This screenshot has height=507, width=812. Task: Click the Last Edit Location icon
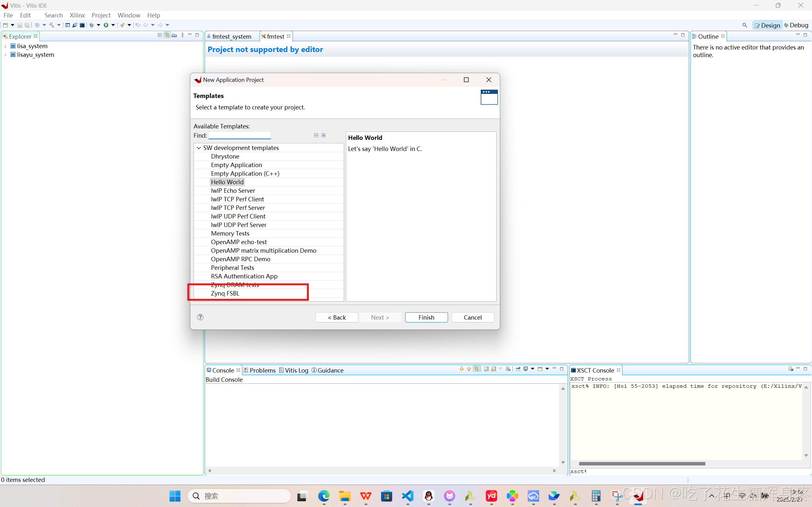[138, 25]
